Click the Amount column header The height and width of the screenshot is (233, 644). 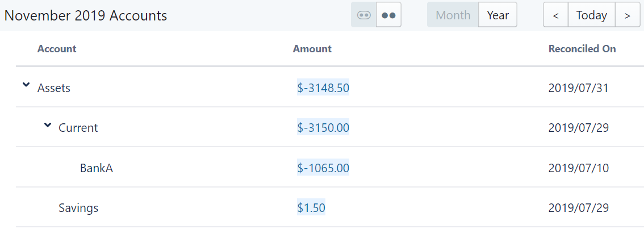[x=312, y=49]
